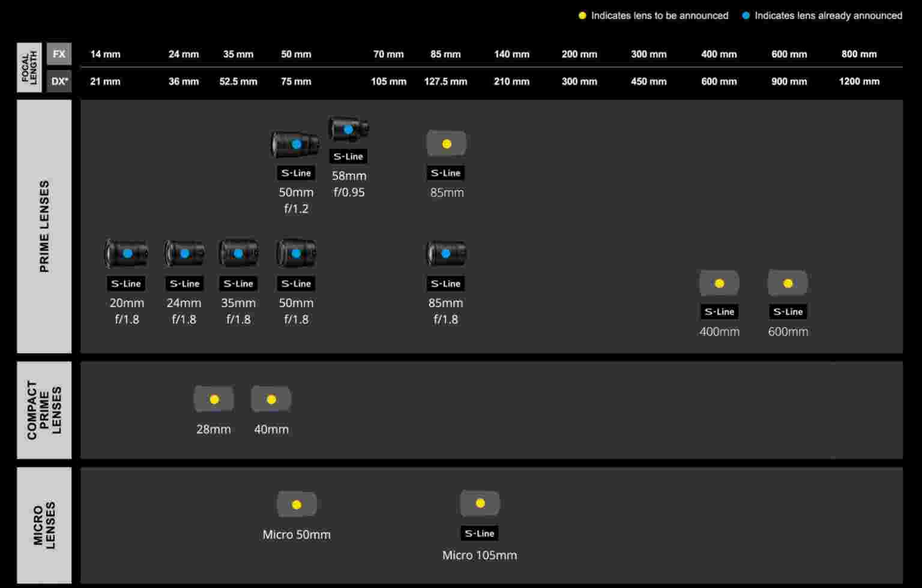Select the 600mm lens placeholder
This screenshot has width=922, height=588.
tap(788, 283)
